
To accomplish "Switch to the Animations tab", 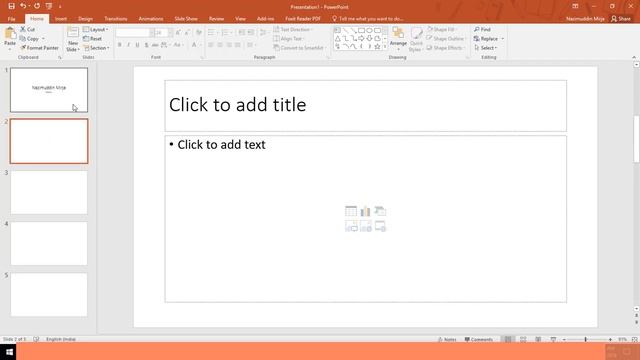I will coord(151,19).
